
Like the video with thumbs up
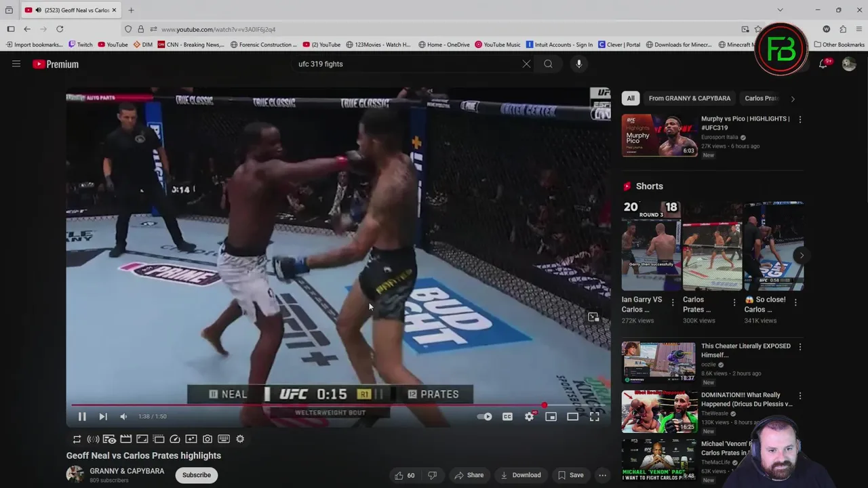point(406,475)
